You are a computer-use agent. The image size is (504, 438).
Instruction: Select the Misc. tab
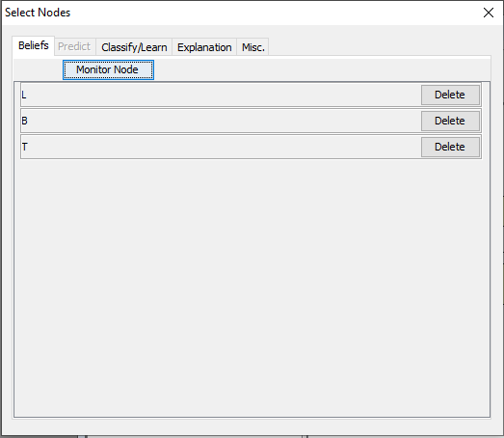click(x=253, y=47)
